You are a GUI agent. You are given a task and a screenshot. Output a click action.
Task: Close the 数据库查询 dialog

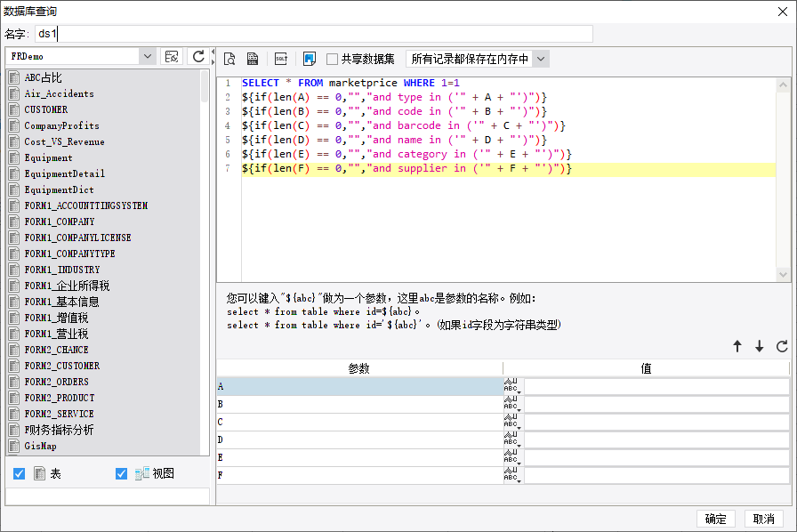[783, 12]
